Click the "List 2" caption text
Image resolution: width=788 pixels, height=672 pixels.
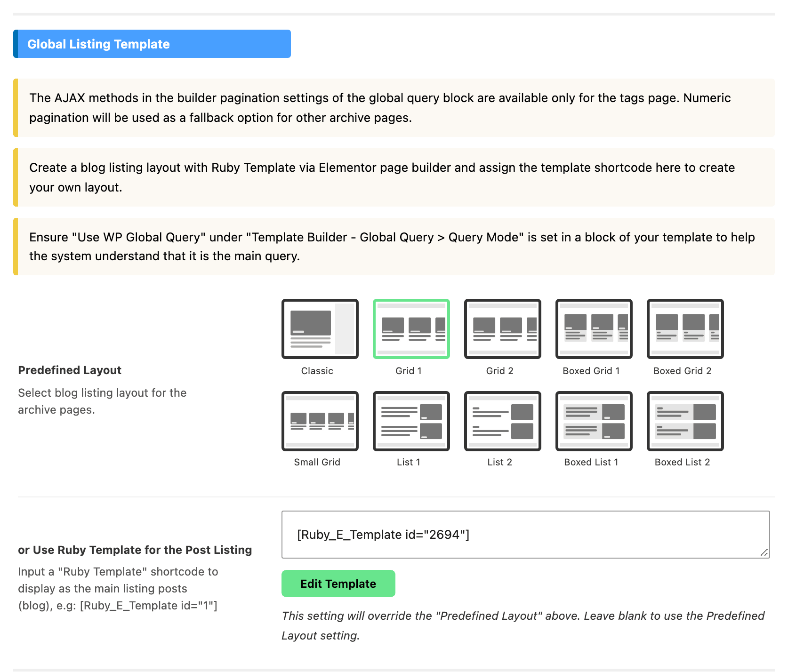click(500, 462)
